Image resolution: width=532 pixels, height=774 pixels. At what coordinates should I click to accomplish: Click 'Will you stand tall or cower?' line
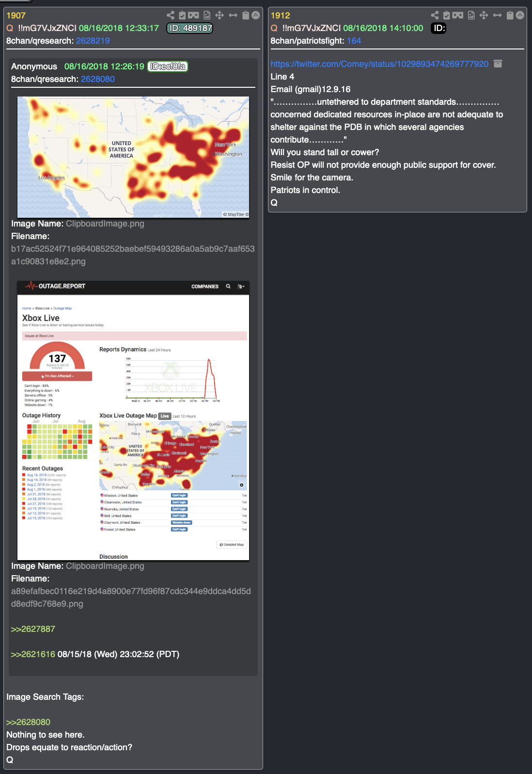325,152
